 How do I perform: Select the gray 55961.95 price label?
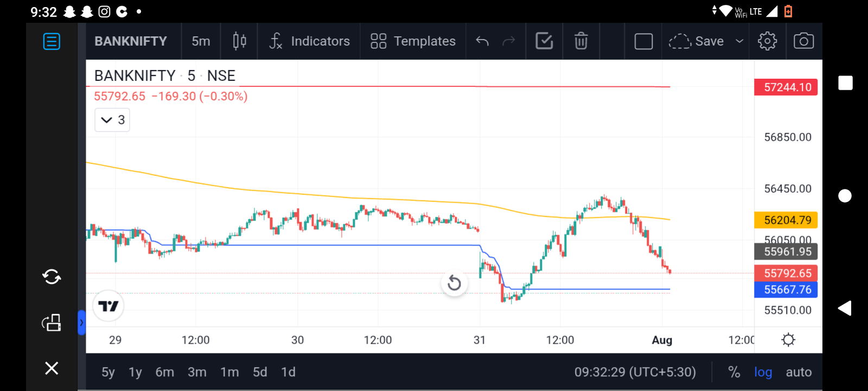786,251
